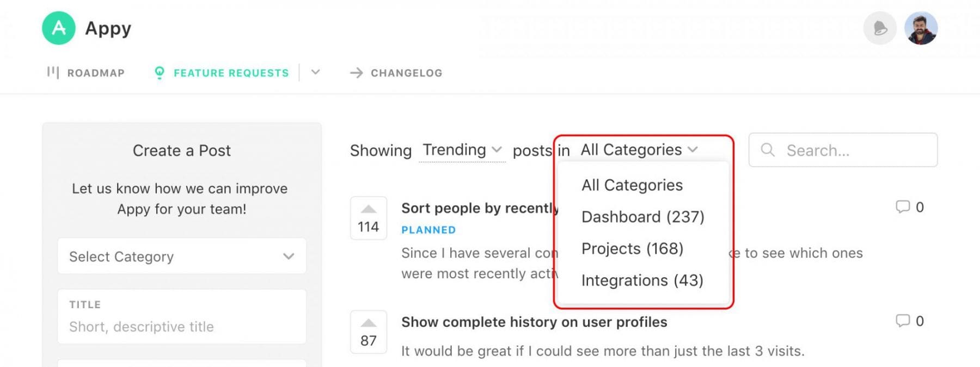This screenshot has height=367, width=980.
Task: Click the PLANNED status label
Action: click(428, 230)
